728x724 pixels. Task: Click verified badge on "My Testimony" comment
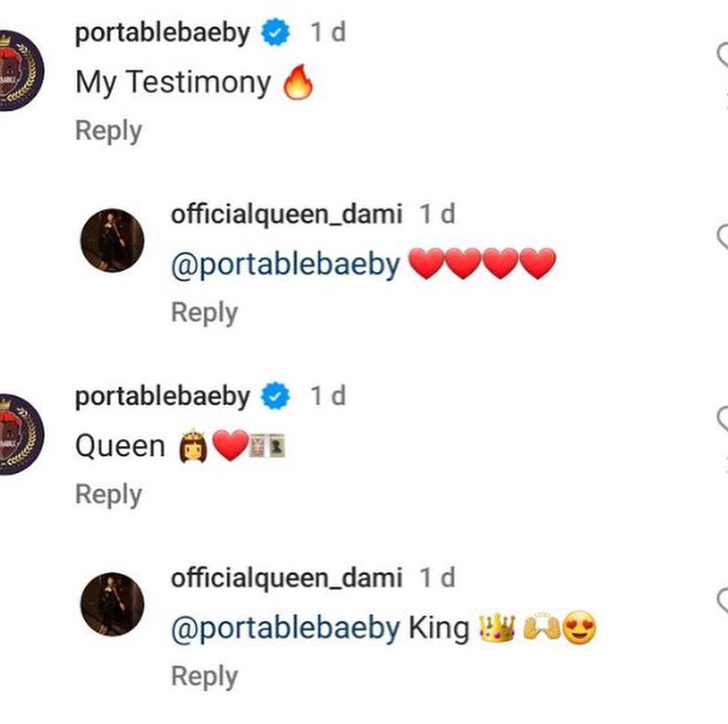pos(277,34)
